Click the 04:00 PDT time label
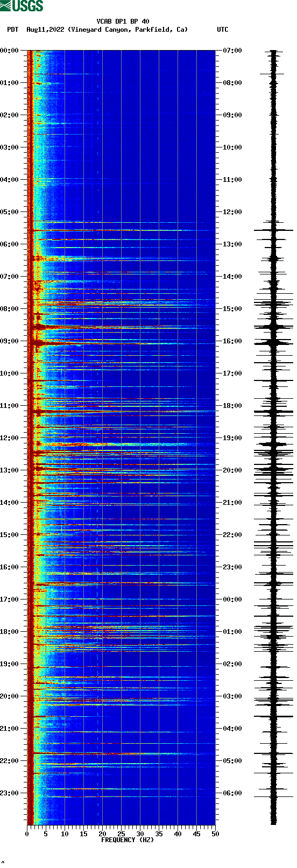 coord(9,180)
